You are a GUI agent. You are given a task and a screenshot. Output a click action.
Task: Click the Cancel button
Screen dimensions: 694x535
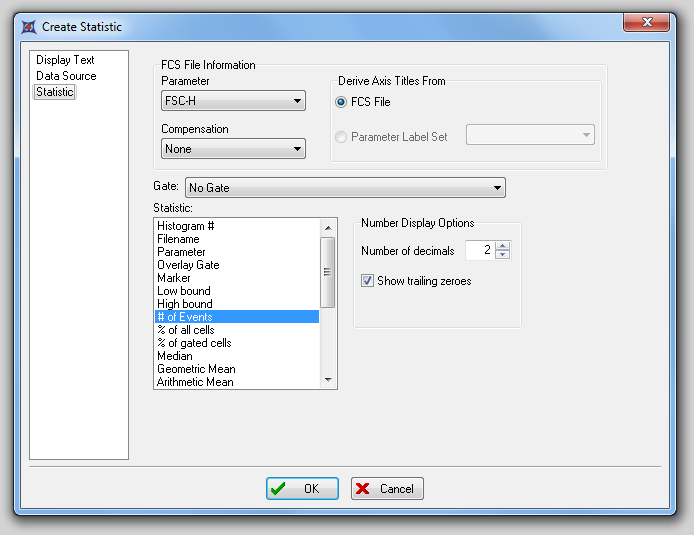click(387, 489)
